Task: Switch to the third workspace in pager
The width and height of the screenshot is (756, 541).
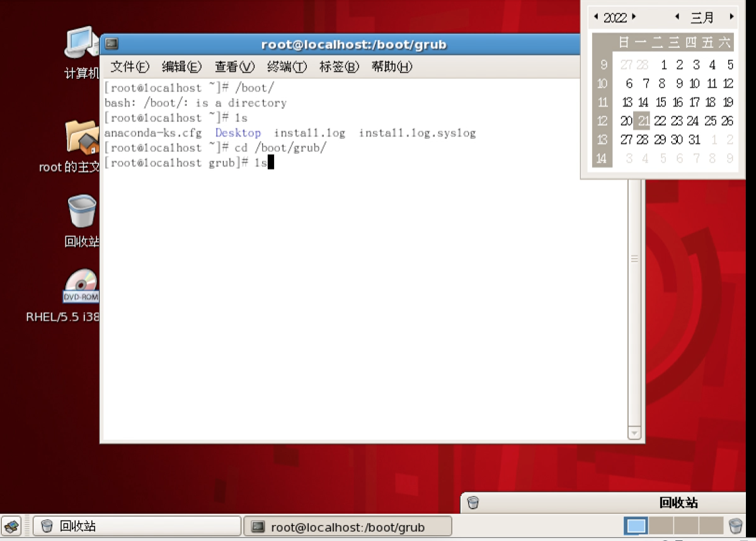Action: tap(686, 526)
